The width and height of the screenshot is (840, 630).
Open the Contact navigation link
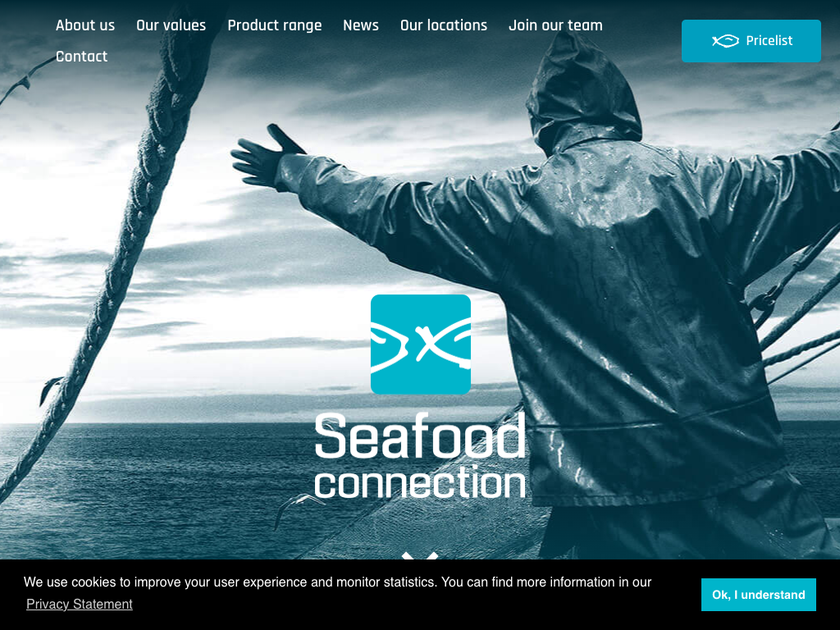pos(81,57)
